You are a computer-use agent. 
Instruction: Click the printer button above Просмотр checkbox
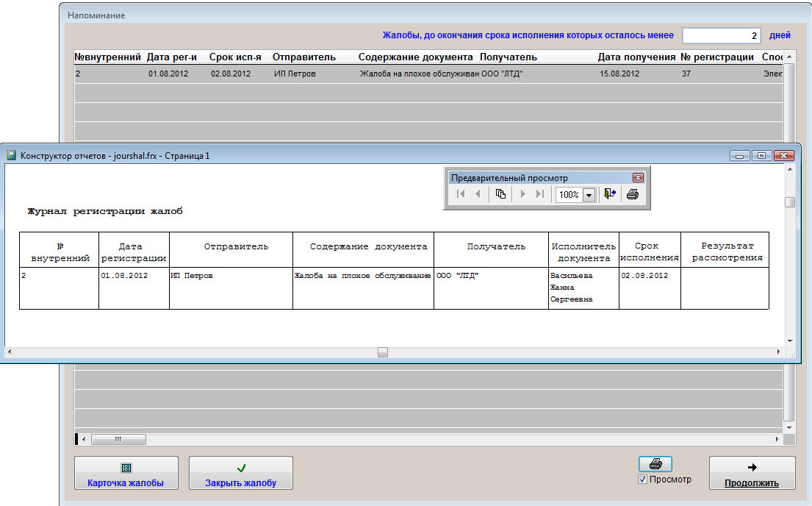(655, 464)
